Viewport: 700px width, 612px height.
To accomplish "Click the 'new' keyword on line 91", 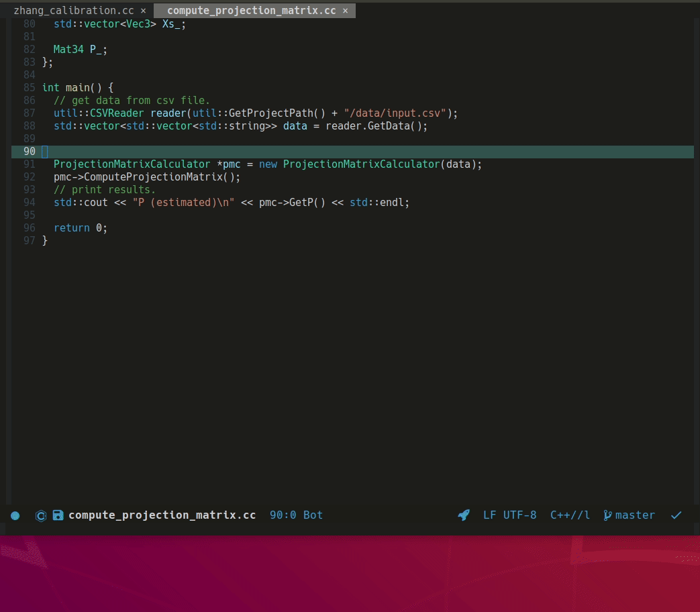I will coord(268,164).
